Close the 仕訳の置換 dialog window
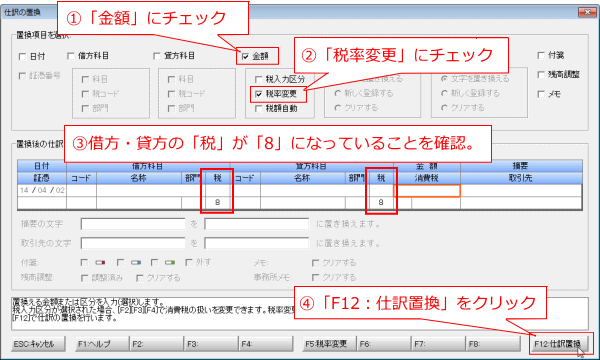This screenshot has width=600, height=360. tap(587, 13)
